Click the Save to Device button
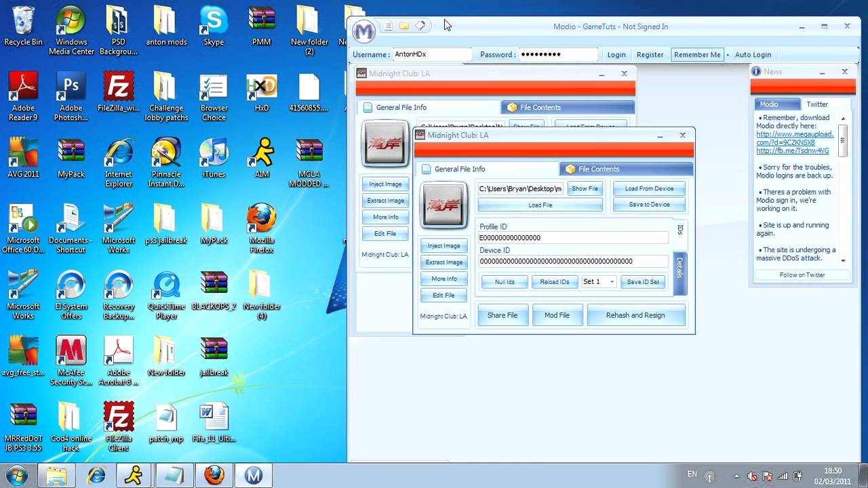Viewport: 868px width, 488px height. tap(649, 205)
